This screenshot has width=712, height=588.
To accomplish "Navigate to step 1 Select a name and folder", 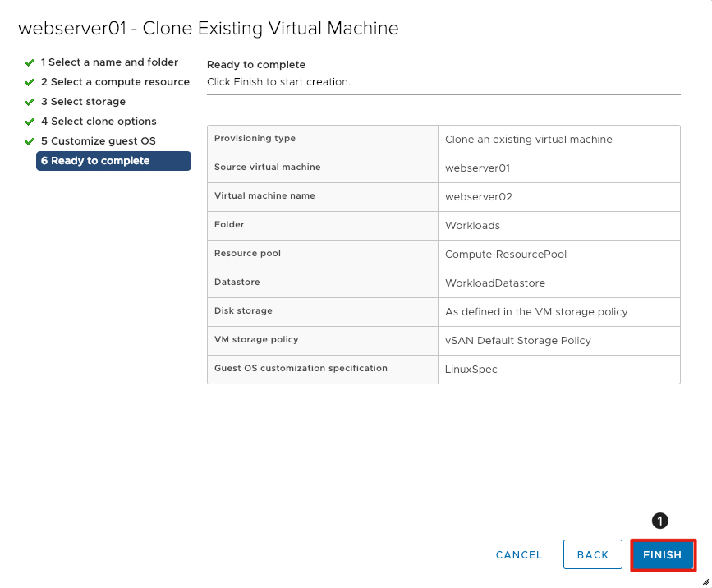I will (109, 62).
